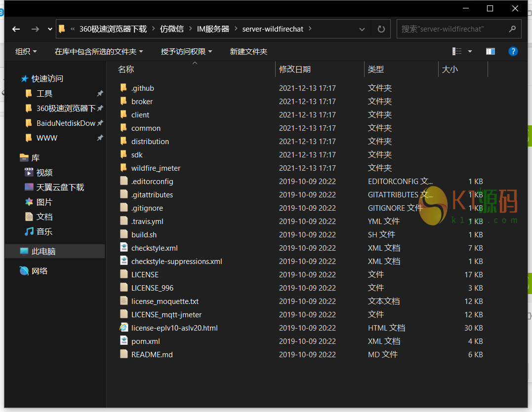Click the change view layout icon
Image resolution: width=532 pixels, height=412 pixels.
point(457,51)
